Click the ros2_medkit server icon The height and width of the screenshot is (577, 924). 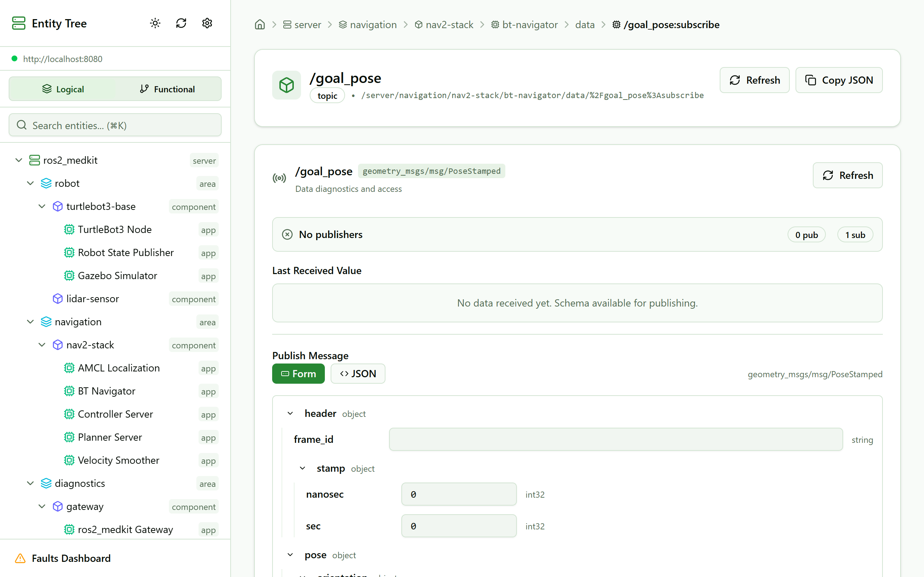pyautogui.click(x=34, y=160)
